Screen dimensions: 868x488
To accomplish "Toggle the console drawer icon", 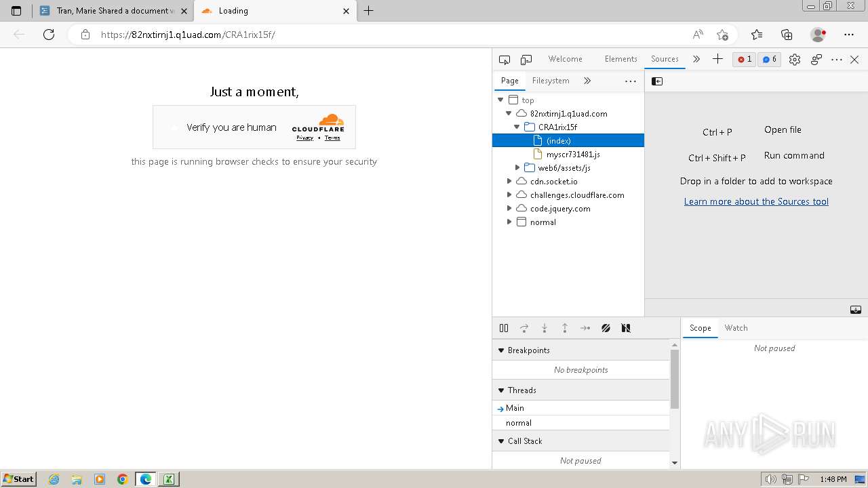I will coord(856,309).
